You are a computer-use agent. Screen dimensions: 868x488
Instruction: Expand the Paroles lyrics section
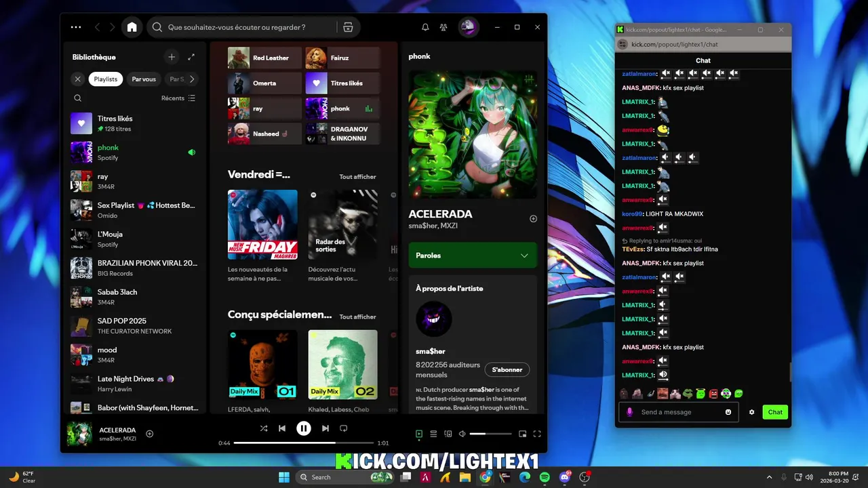coord(473,256)
